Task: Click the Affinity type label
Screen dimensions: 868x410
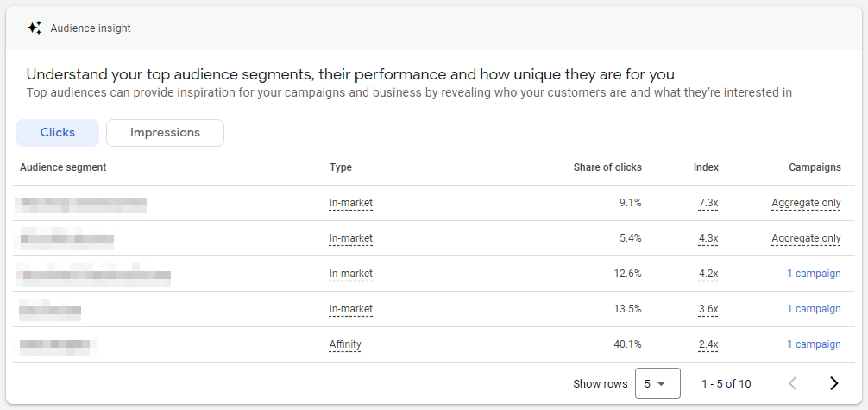Action: pos(345,344)
